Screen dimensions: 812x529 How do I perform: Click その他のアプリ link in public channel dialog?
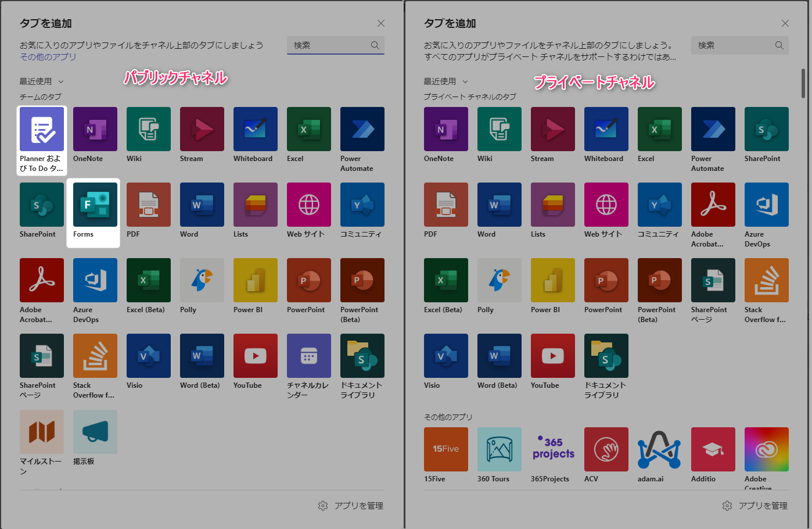pos(48,57)
